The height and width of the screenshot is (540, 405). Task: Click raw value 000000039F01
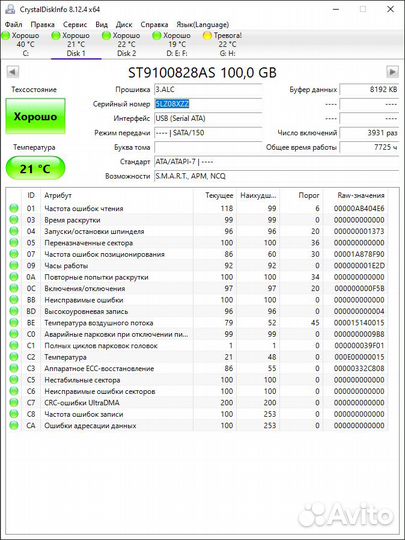click(359, 345)
